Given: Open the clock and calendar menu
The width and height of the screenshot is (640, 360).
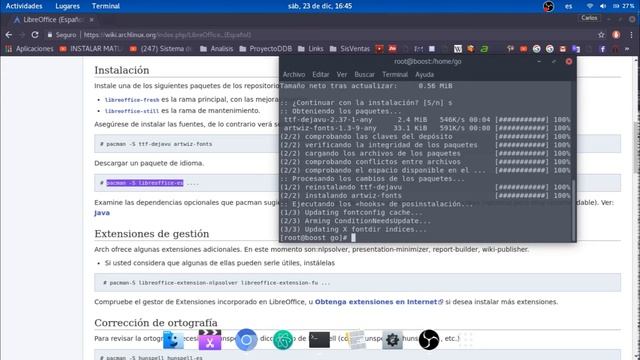Looking at the screenshot, I should coord(320,6).
